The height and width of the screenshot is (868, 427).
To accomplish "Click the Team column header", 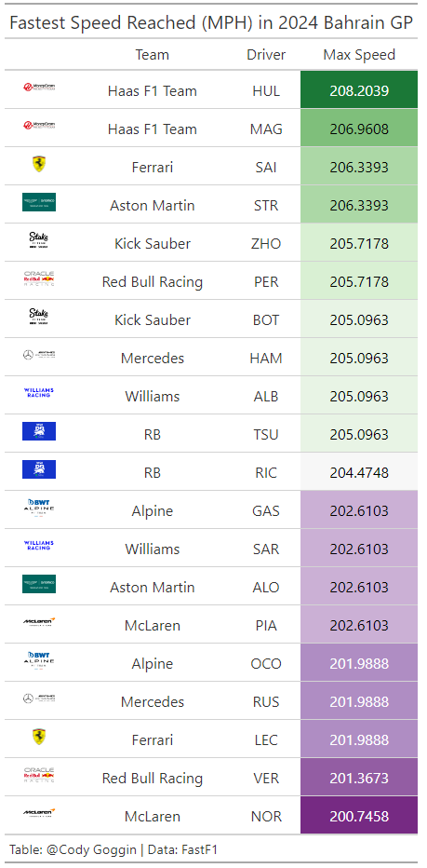I will 153,55.
